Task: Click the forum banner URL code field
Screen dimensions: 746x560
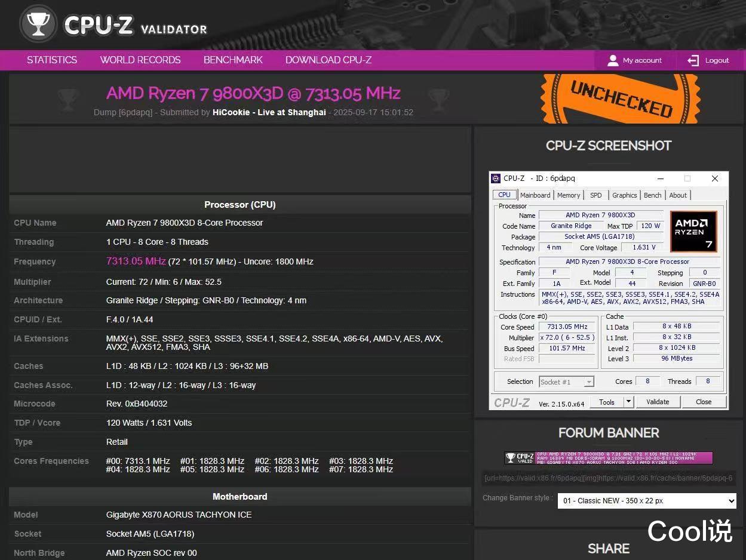Action: [x=609, y=478]
